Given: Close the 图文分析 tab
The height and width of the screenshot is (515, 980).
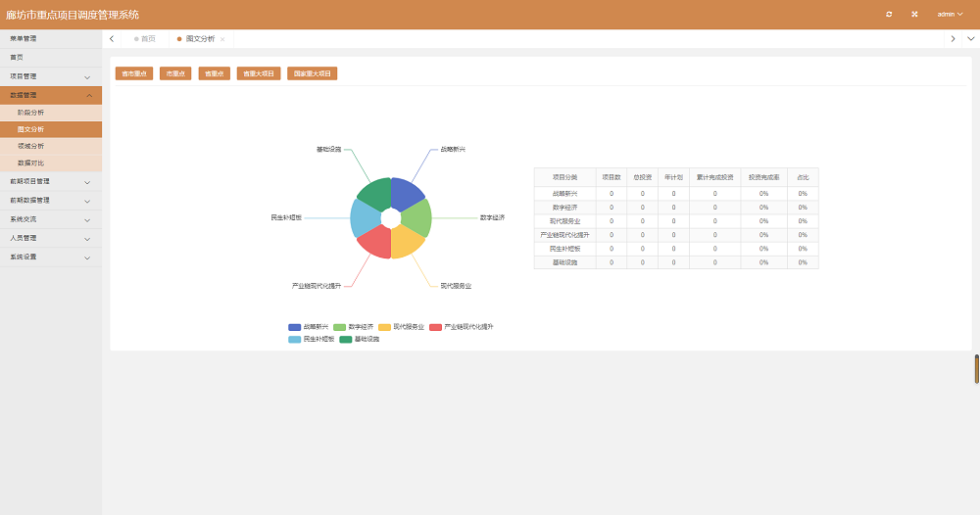Looking at the screenshot, I should pyautogui.click(x=222, y=39).
